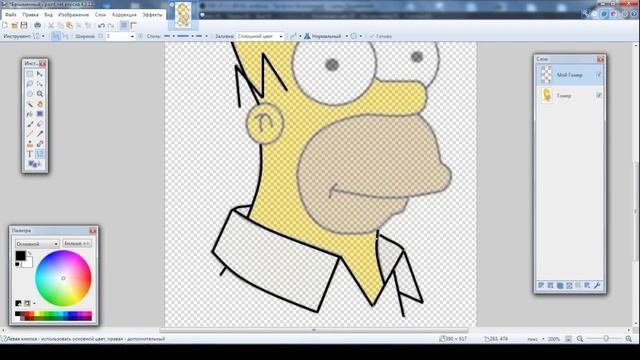Select the Move Selection tool
Viewport: 640px width, 360px height.
pos(40,84)
